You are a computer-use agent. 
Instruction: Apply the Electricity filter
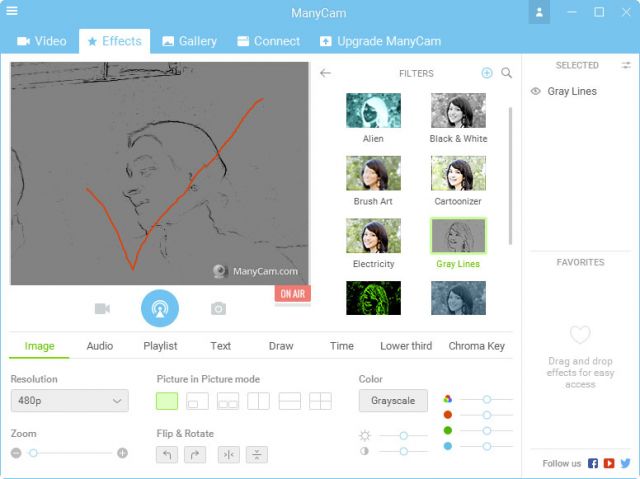pyautogui.click(x=373, y=235)
